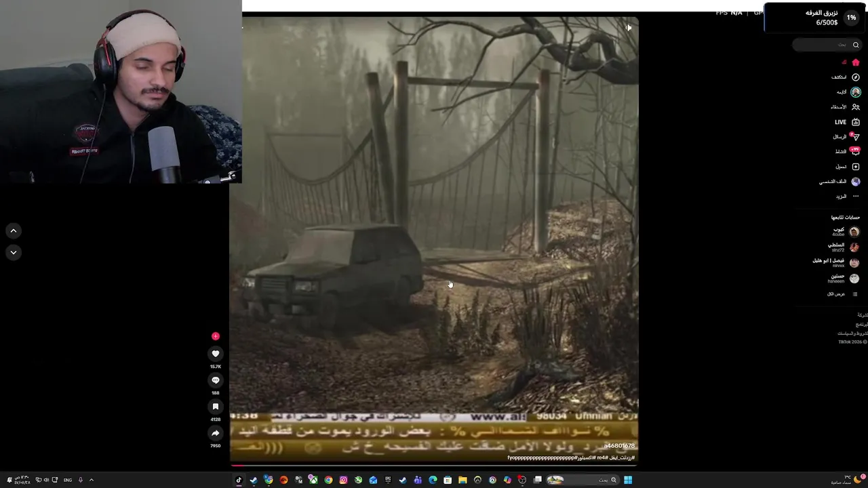
Task: Show hidden tray icons chevron
Action: pos(92,480)
